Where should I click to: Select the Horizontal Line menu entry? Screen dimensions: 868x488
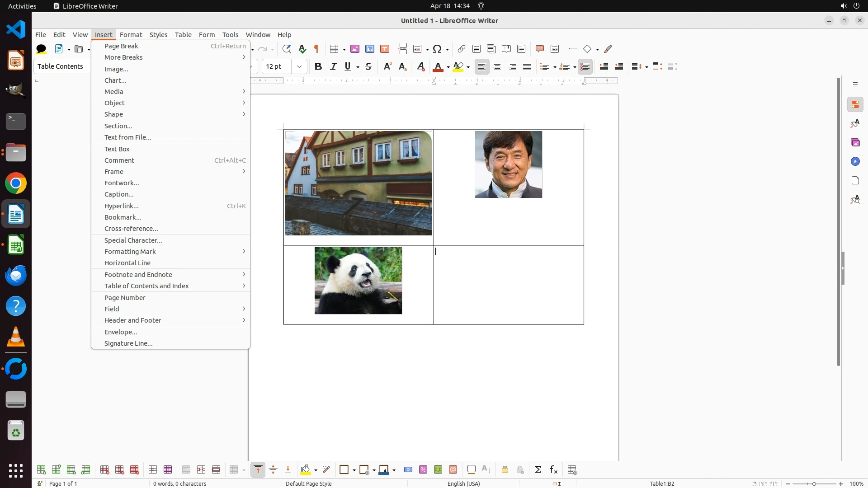click(x=127, y=263)
